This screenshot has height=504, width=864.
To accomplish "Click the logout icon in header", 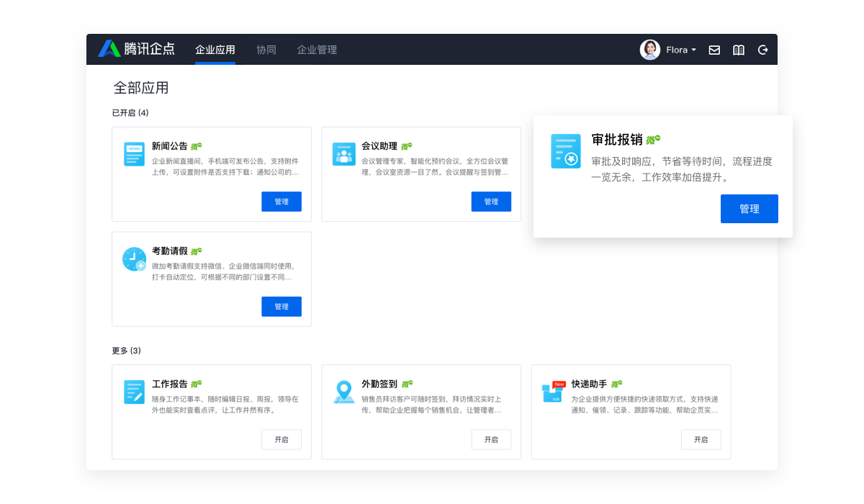I will 763,50.
